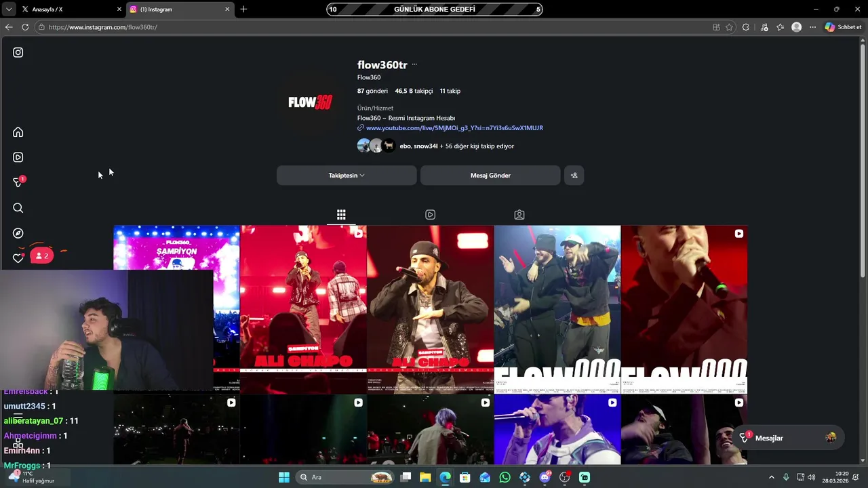Open the 11 takip following list
The image size is (868, 488).
(x=450, y=91)
